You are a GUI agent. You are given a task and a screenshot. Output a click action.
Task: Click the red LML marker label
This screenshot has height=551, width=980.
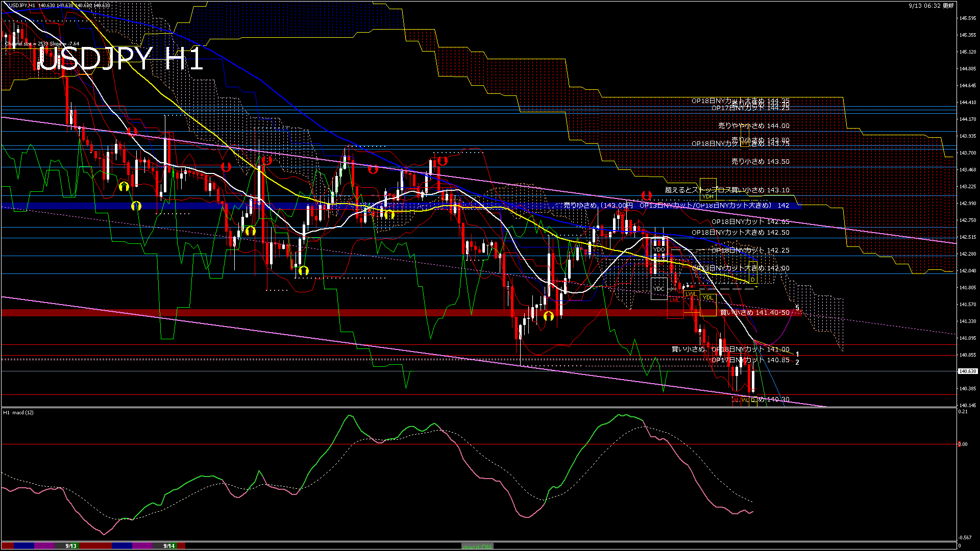point(675,300)
